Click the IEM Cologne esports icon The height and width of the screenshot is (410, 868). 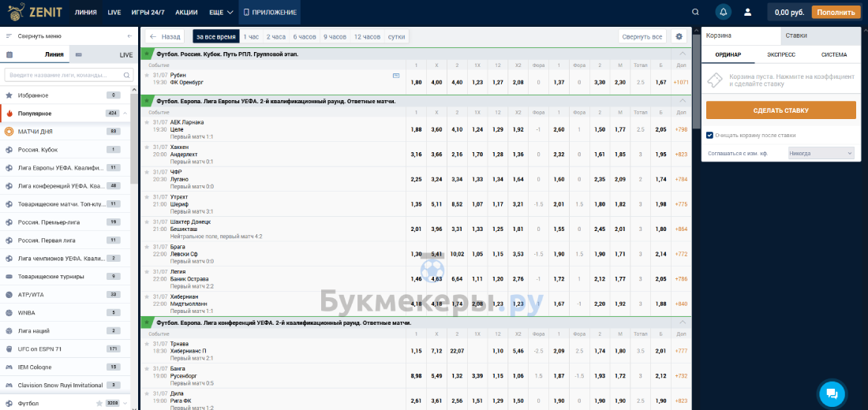pyautogui.click(x=9, y=367)
